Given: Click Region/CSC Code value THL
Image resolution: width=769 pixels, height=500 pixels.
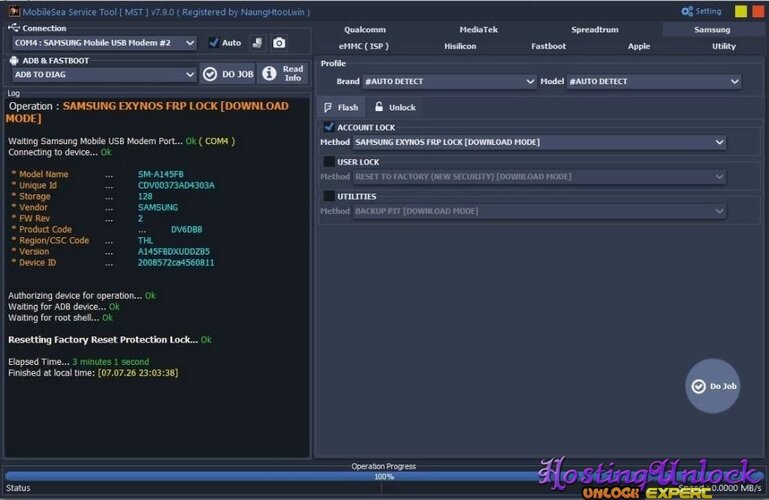Looking at the screenshot, I should pyautogui.click(x=145, y=240).
